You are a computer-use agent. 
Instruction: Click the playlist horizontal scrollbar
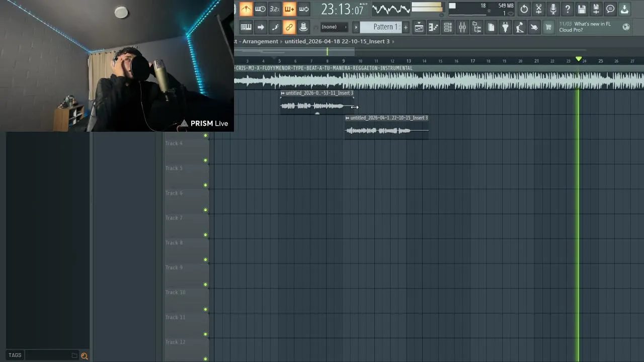coord(294,51)
